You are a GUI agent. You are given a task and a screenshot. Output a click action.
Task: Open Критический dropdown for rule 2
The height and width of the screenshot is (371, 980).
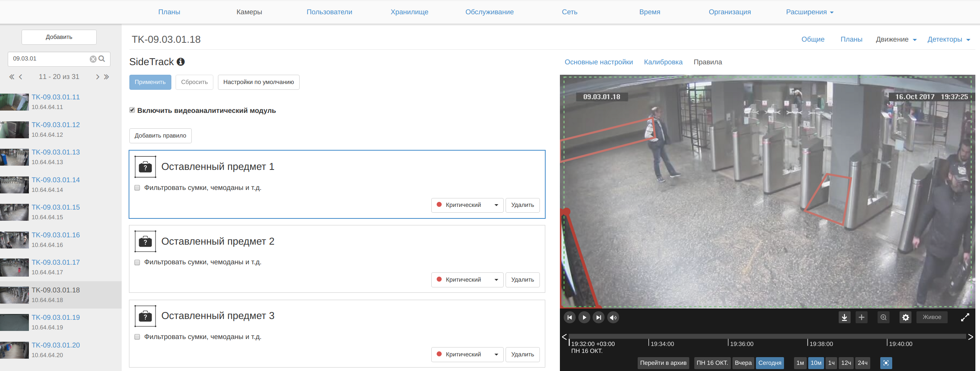click(x=467, y=280)
